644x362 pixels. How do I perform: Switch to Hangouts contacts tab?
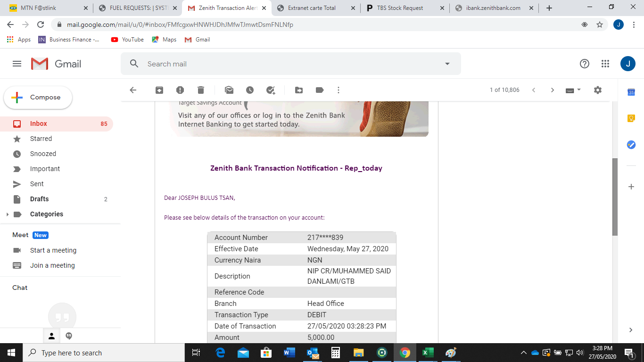click(x=52, y=336)
